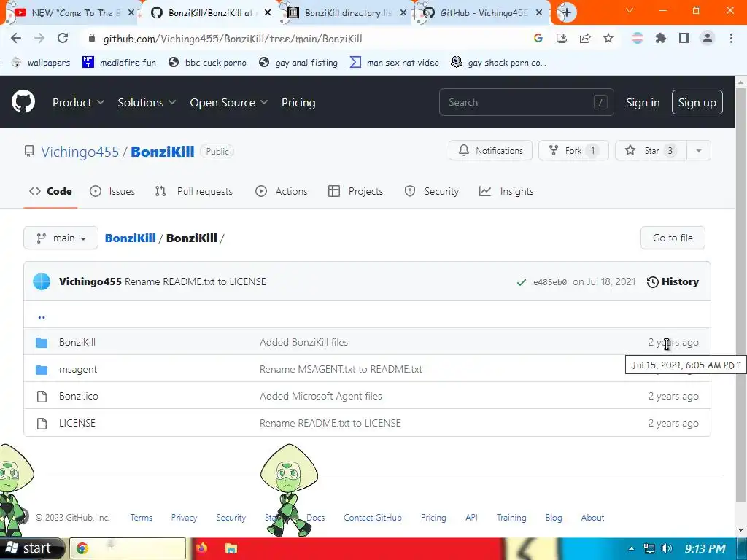Open the Issues tab
The height and width of the screenshot is (560, 747).
tap(112, 191)
